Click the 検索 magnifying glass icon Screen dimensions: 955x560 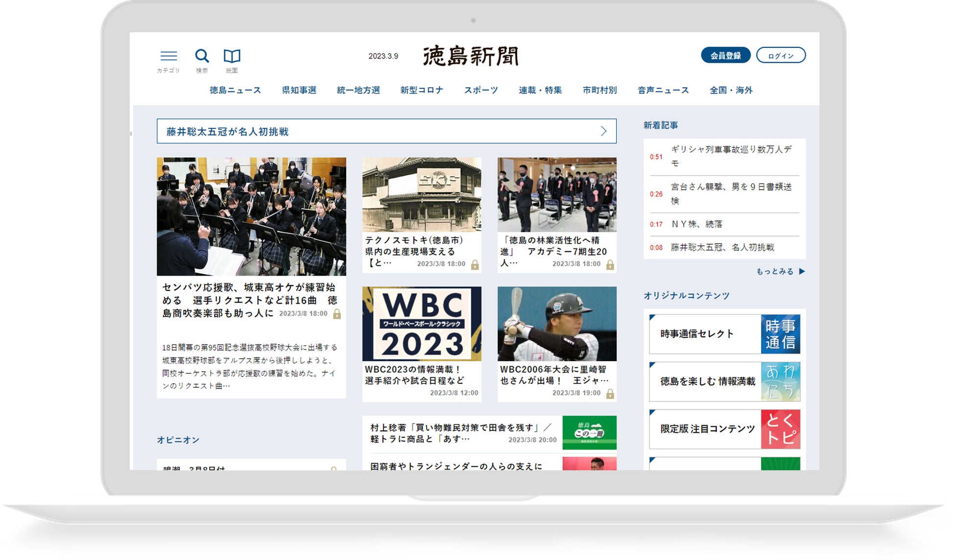tap(202, 56)
